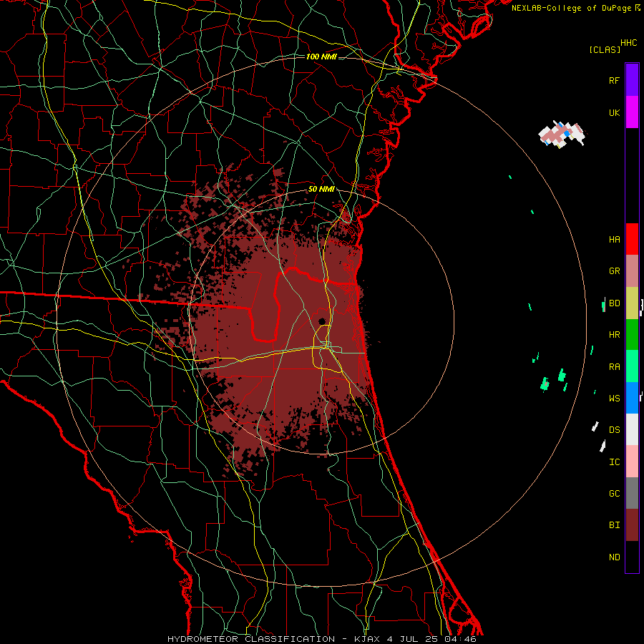Click the HHC product code label
This screenshot has height=644, width=644.
pos(628,43)
